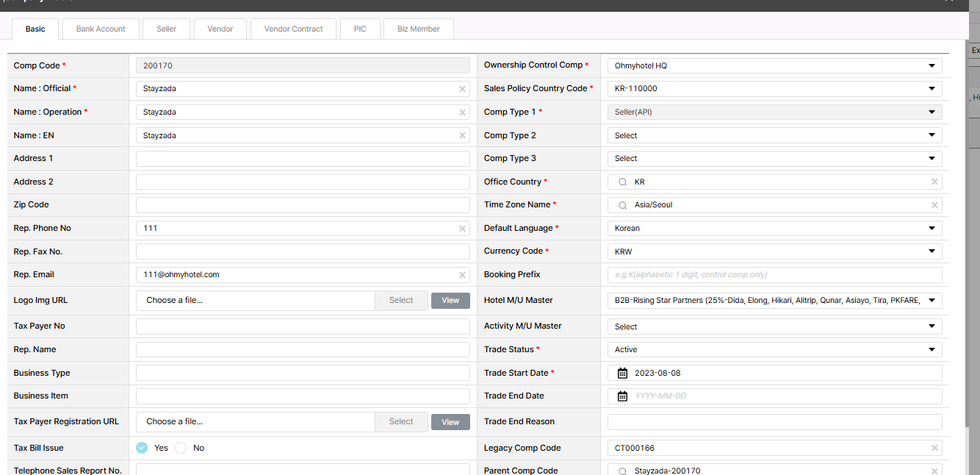This screenshot has width=980, height=475.
Task: Click the Trade End Reason input field
Action: [x=774, y=421]
